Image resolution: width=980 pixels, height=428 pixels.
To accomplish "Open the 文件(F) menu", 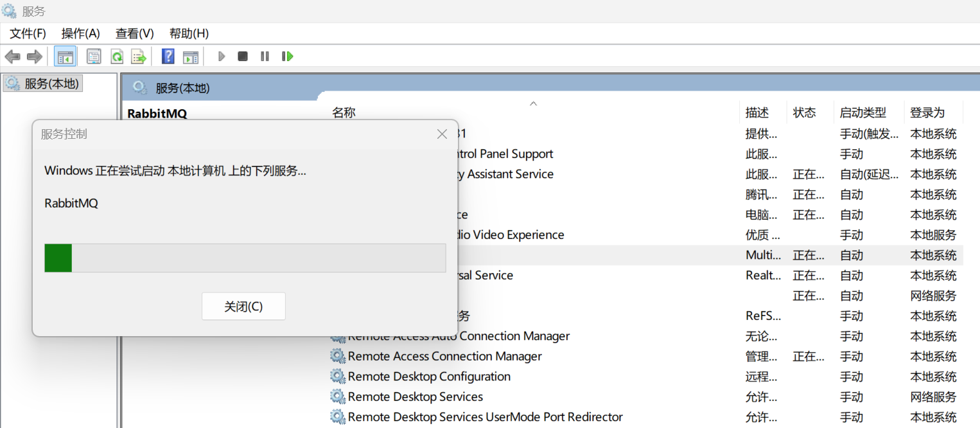I will pos(28,33).
